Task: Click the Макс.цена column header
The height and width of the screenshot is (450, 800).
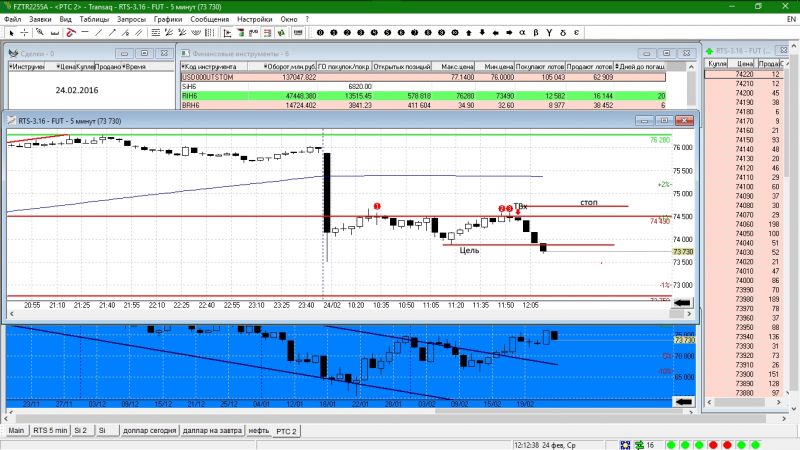Action: (x=454, y=67)
